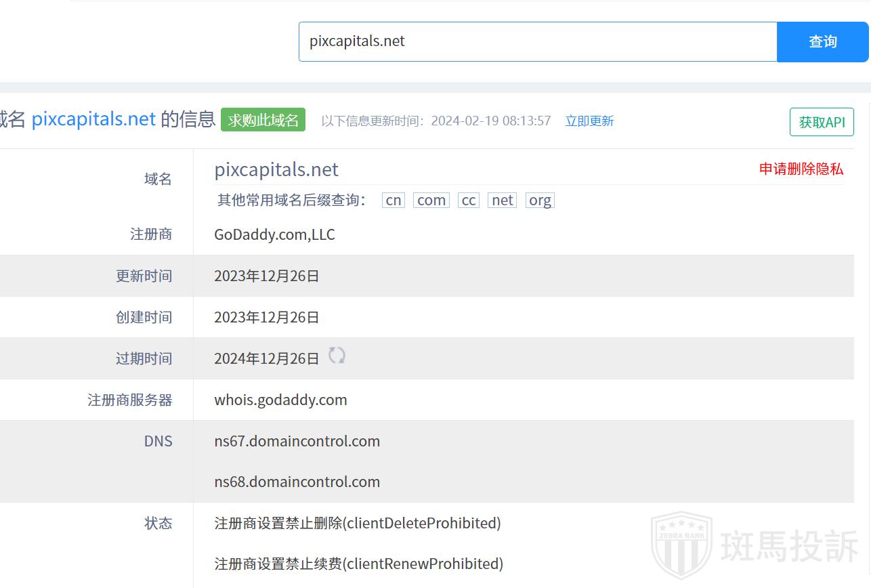Click the clientRenewProhibited status line
Screen dimensions: 871x588
[358, 564]
